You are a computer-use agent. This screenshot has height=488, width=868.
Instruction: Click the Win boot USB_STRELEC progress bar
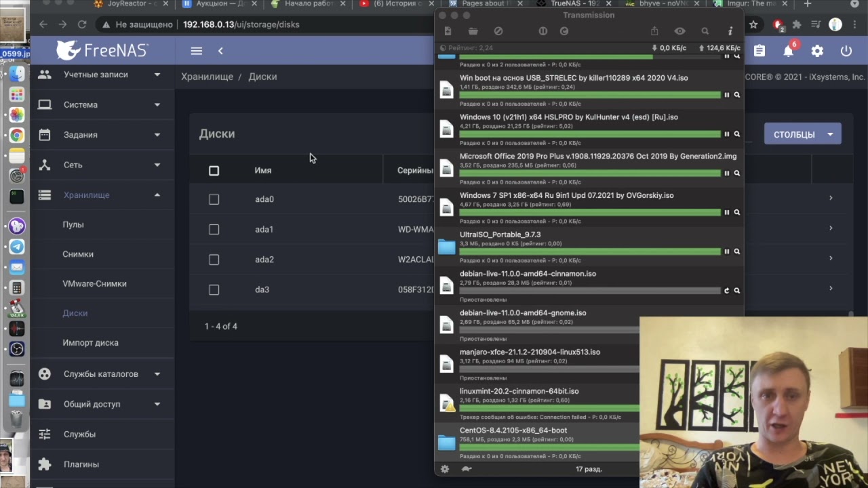(x=590, y=95)
